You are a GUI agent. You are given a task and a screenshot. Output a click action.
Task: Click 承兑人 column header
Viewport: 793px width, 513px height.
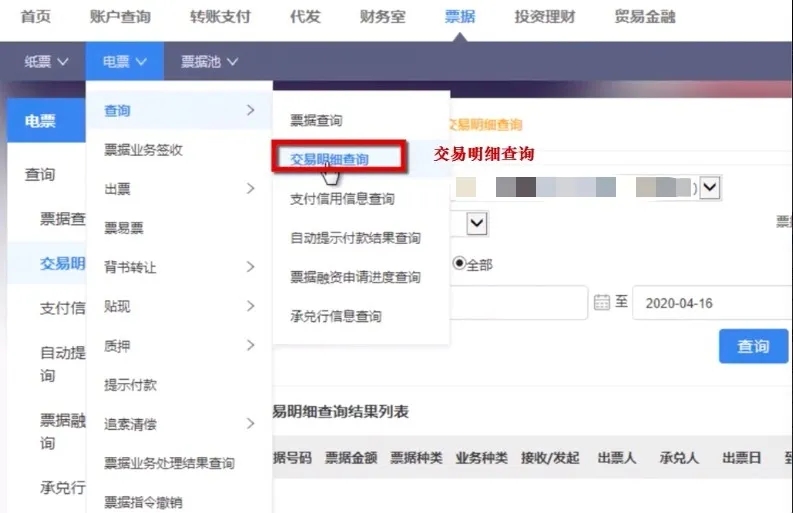pyautogui.click(x=679, y=458)
